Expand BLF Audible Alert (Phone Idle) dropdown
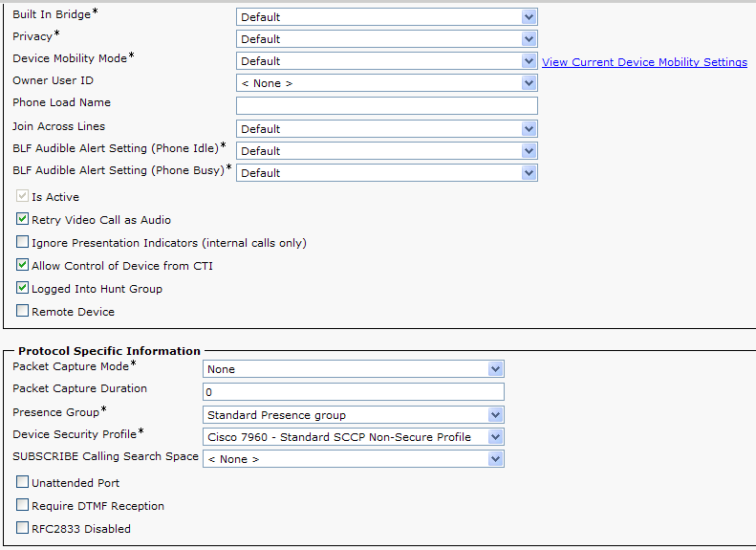 pos(386,151)
